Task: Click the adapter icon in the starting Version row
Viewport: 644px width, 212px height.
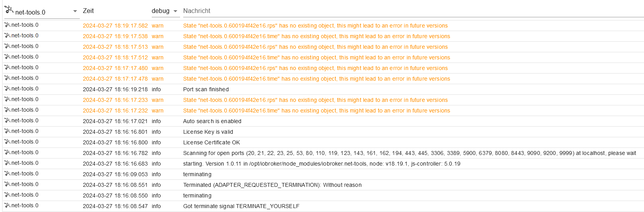Action: pyautogui.click(x=7, y=163)
